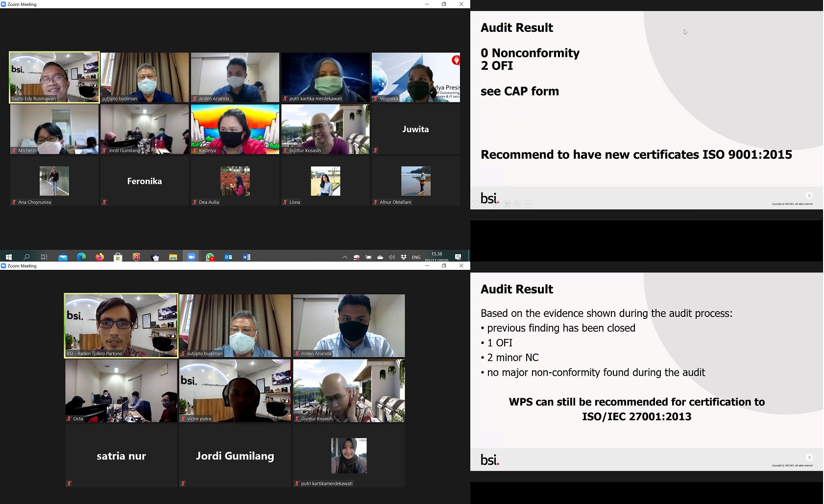Select Kastelya's video tile
This screenshot has height=504, width=824.
click(x=235, y=129)
